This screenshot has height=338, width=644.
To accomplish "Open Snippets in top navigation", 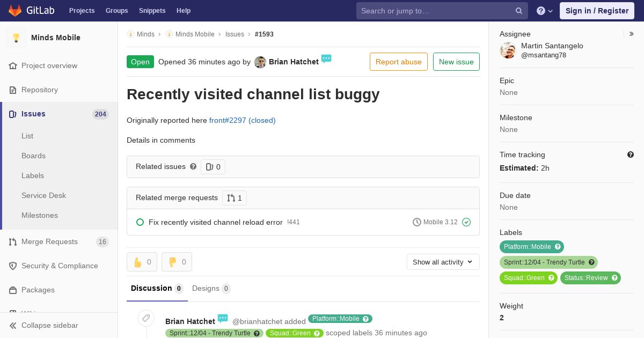I will tap(152, 11).
